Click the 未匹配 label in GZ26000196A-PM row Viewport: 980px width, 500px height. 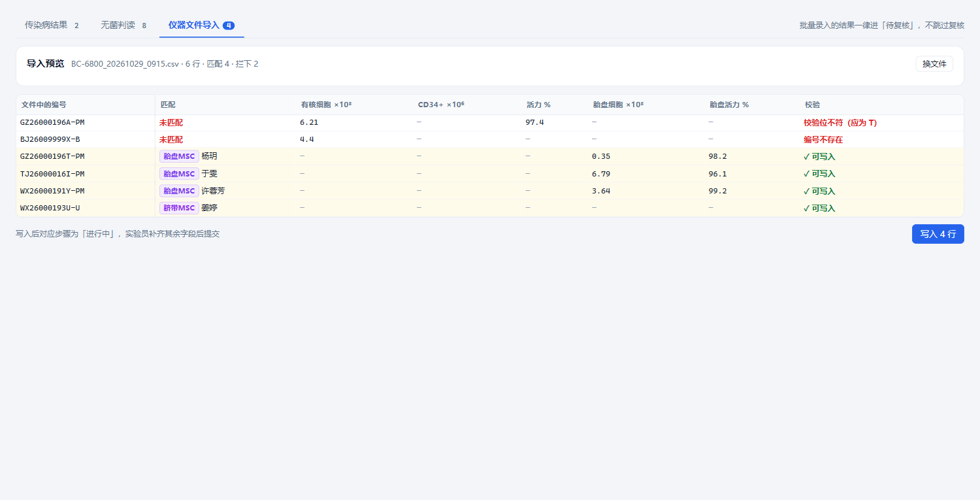coord(171,123)
